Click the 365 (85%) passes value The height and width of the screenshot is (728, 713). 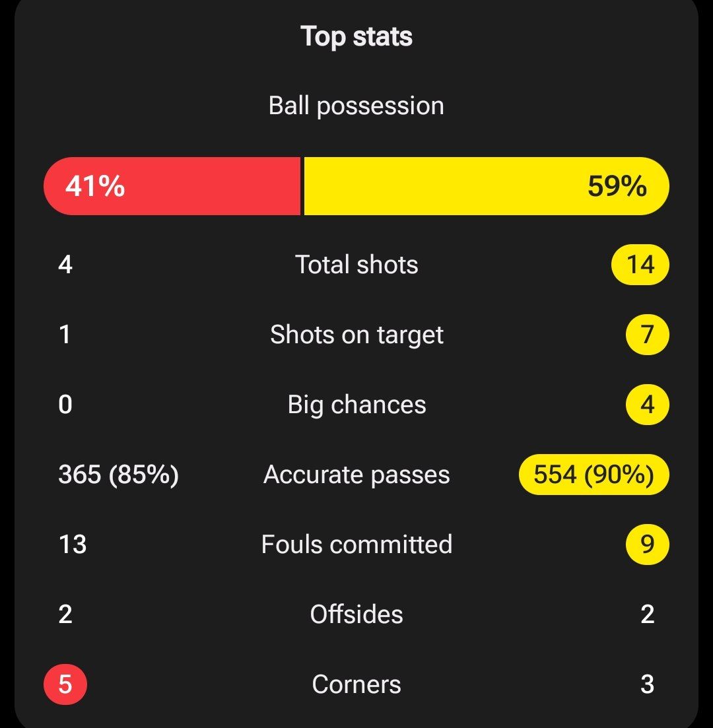[118, 475]
